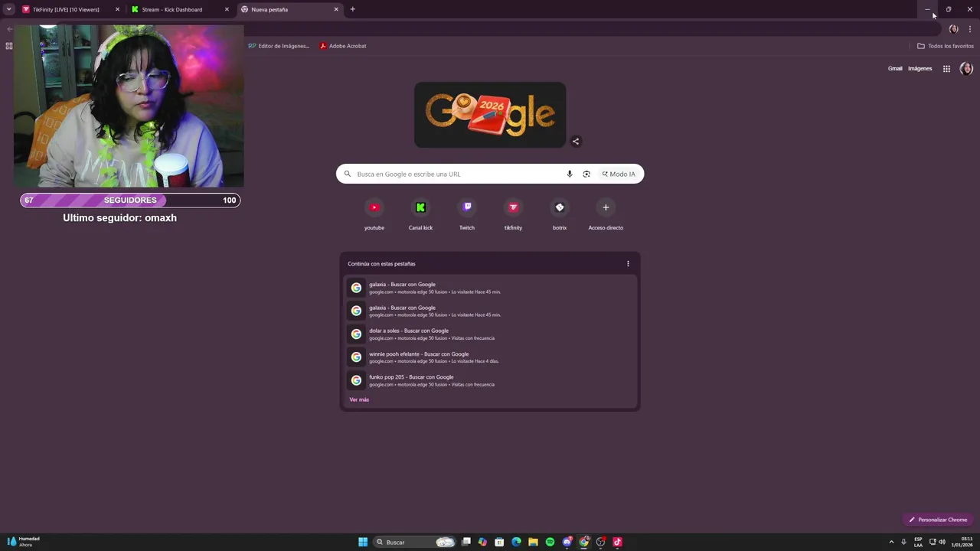The height and width of the screenshot is (551, 980).
Task: Start voice search with microphone icon
Action: (x=570, y=174)
